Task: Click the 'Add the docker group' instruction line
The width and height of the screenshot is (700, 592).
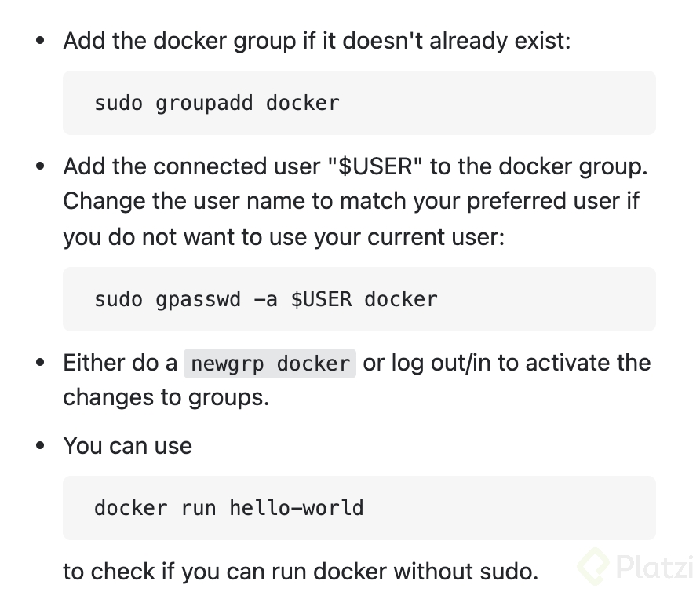Action: tap(317, 40)
